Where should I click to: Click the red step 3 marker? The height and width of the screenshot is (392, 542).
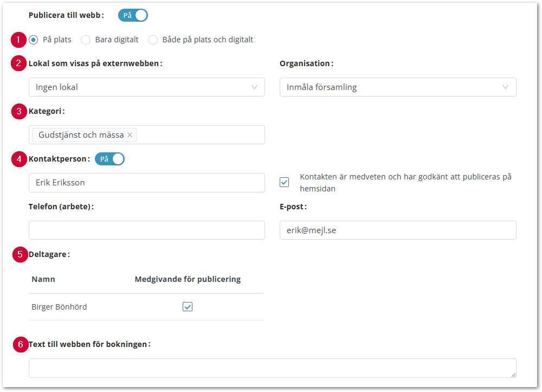[19, 112]
